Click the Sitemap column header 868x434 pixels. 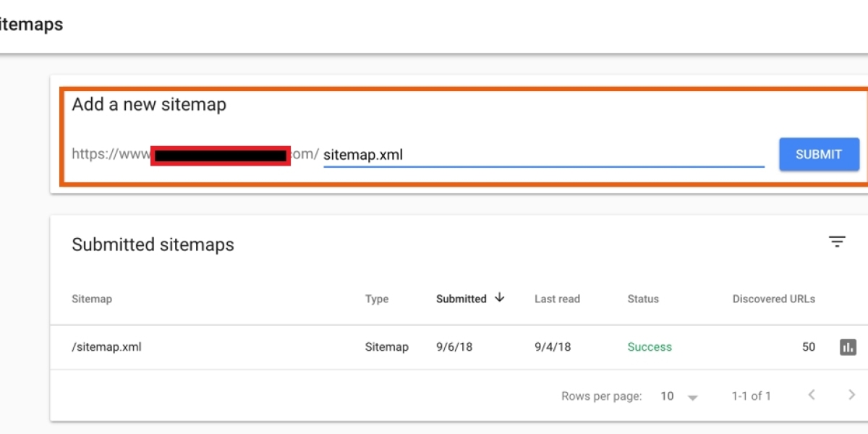(92, 299)
